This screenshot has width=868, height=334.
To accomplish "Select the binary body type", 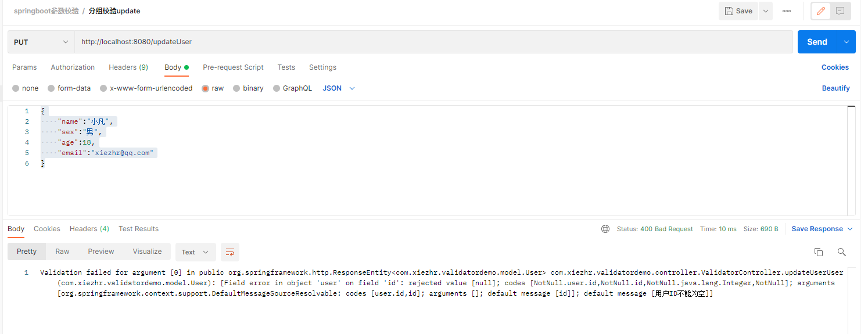I will 248,88.
